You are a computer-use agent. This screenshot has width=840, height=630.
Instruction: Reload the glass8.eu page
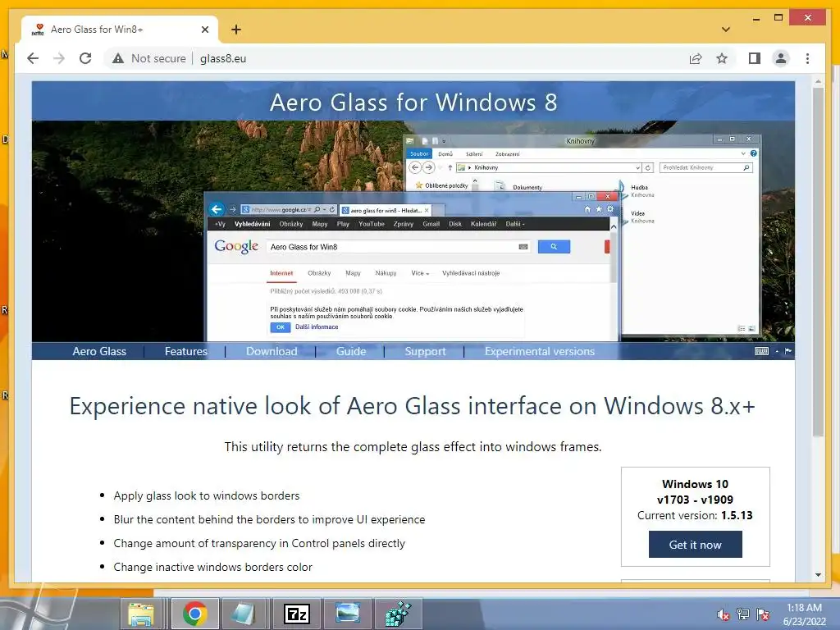click(85, 58)
